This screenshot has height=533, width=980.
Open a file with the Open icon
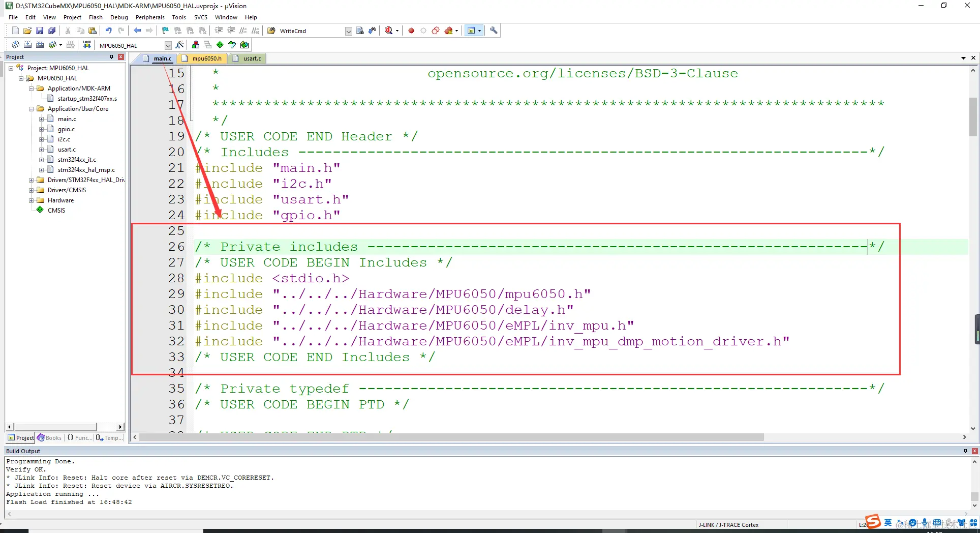(27, 31)
